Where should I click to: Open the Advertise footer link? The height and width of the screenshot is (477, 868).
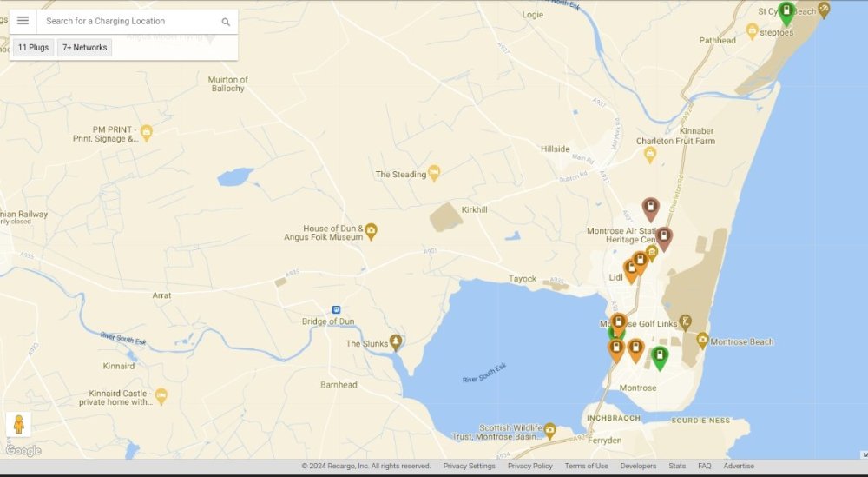coord(739,466)
